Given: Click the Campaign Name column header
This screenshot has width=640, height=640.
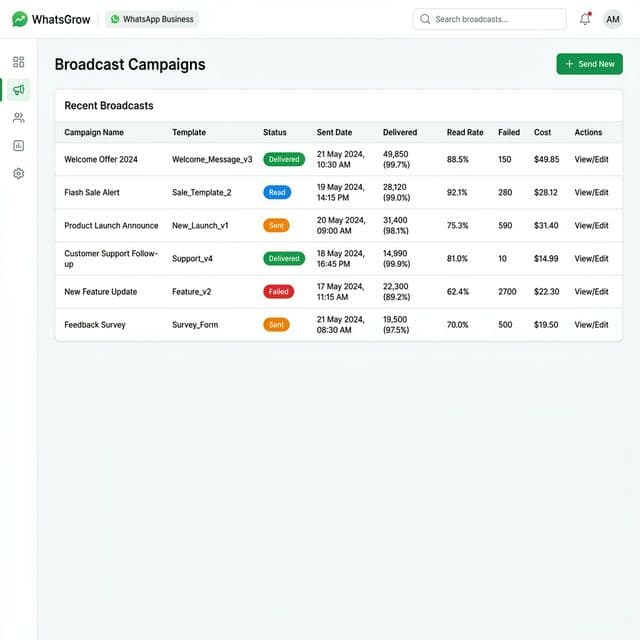Looking at the screenshot, I should pyautogui.click(x=94, y=132).
